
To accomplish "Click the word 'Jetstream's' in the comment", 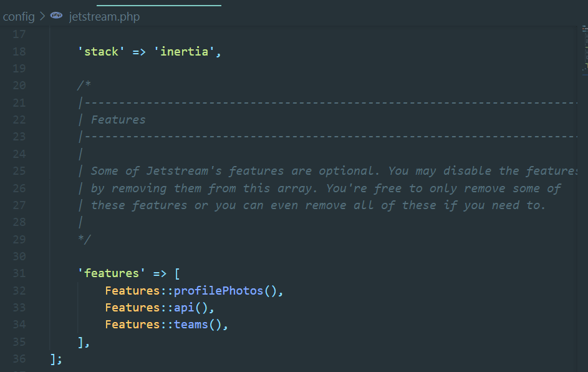I will 184,171.
